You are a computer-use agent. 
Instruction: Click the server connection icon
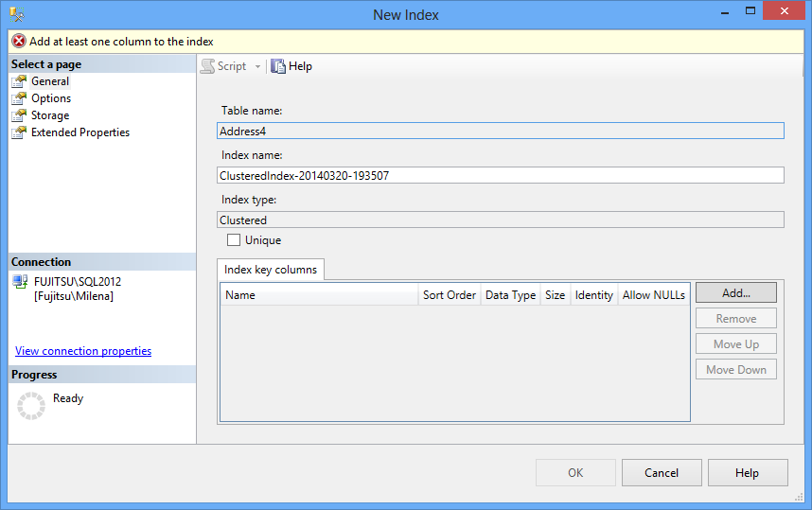[20, 282]
